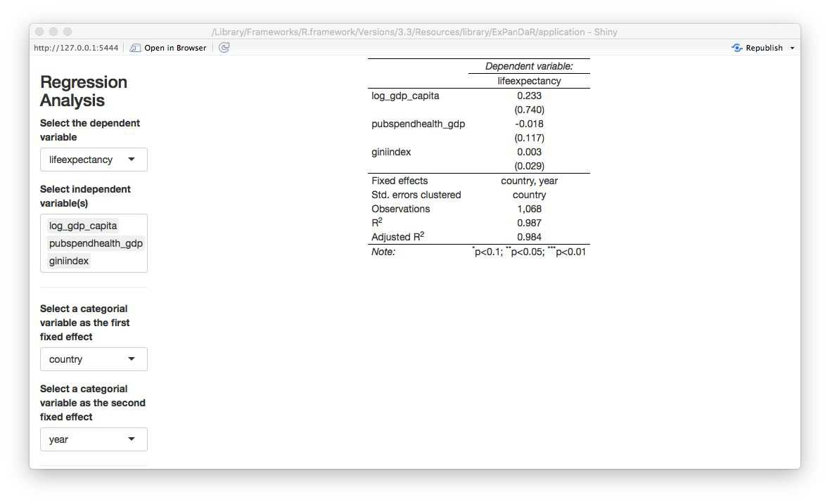Click the arrow on the country dropdown

point(132,359)
